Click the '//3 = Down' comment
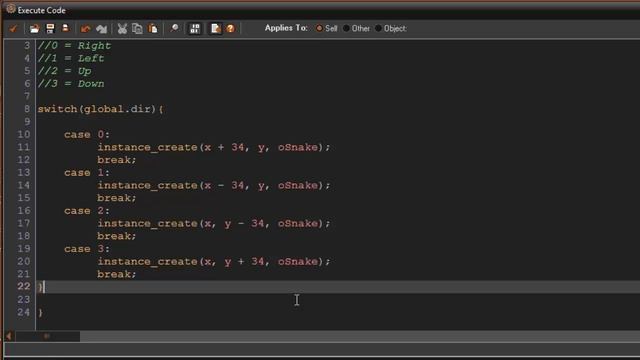 [x=71, y=84]
